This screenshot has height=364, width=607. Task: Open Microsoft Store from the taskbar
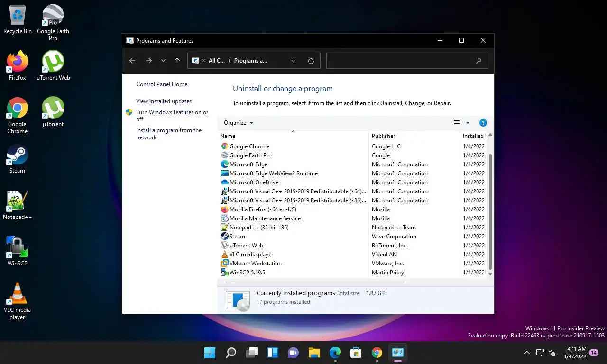tap(356, 353)
